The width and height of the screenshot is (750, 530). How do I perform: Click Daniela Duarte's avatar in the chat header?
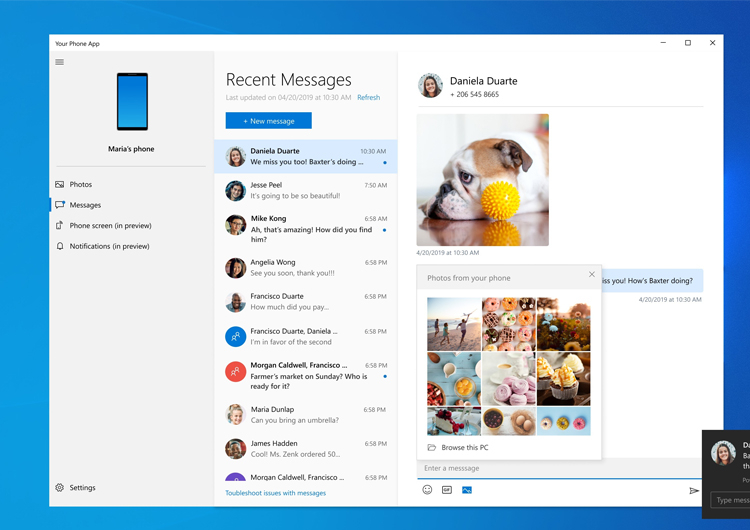coord(430,86)
